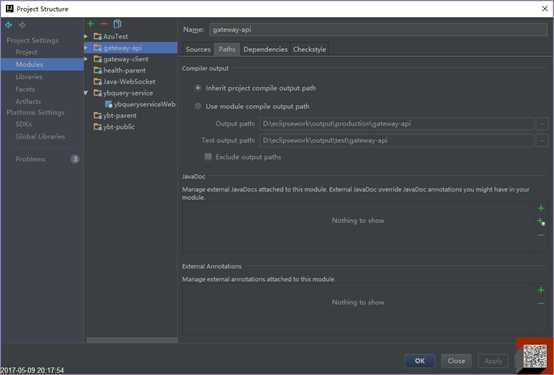Click the health-parent folder icon
554x375 pixels.
(98, 70)
